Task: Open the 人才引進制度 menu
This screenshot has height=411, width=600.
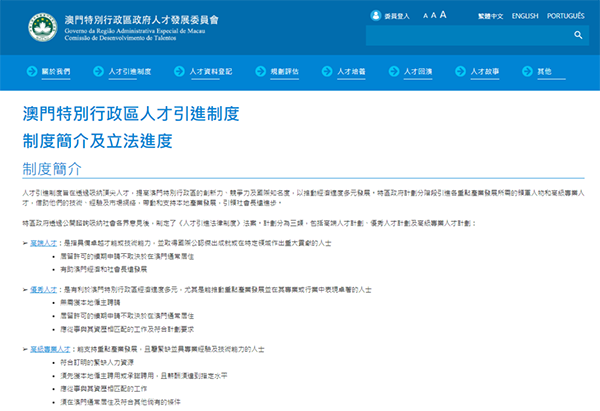Action: pos(130,72)
